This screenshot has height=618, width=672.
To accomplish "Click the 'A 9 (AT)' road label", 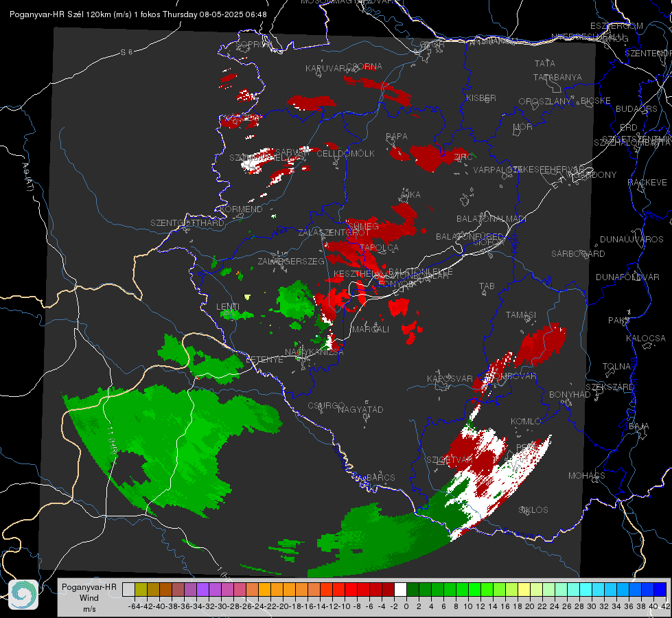I will click(27, 177).
